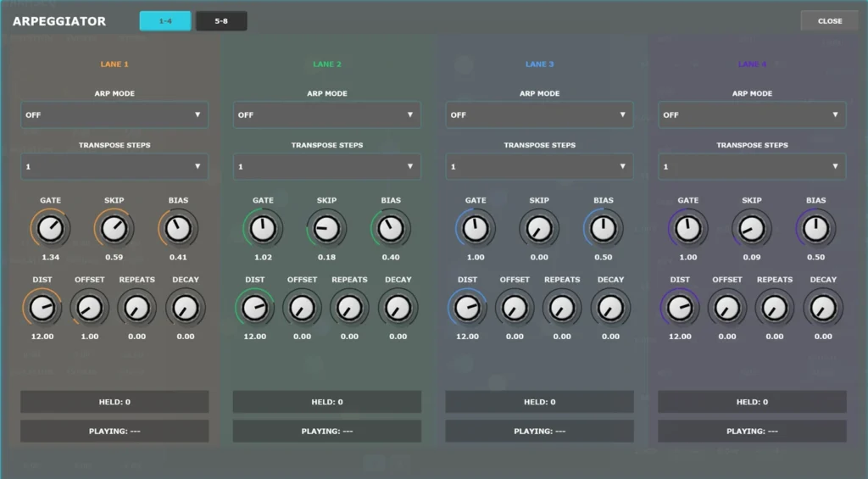Click Lane 1 Dist knob

pyautogui.click(x=42, y=308)
